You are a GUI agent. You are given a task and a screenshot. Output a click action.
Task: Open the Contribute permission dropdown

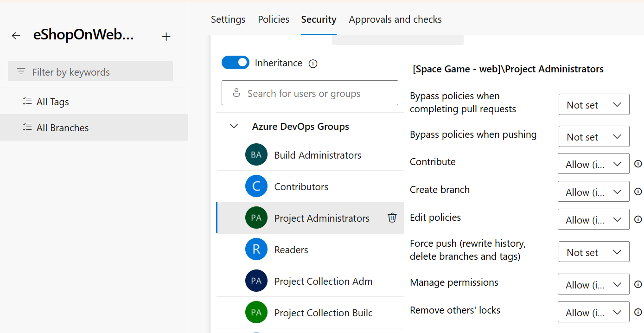pos(593,164)
